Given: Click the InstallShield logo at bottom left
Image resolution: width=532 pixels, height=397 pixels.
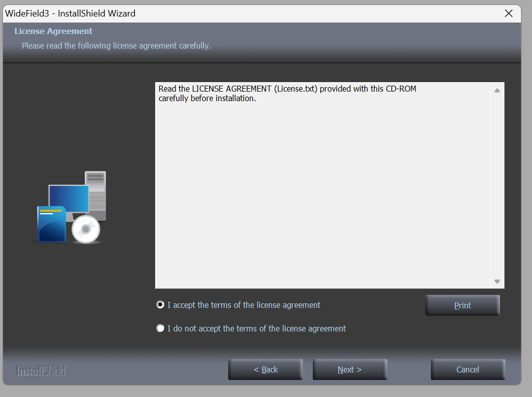Looking at the screenshot, I should tap(41, 371).
